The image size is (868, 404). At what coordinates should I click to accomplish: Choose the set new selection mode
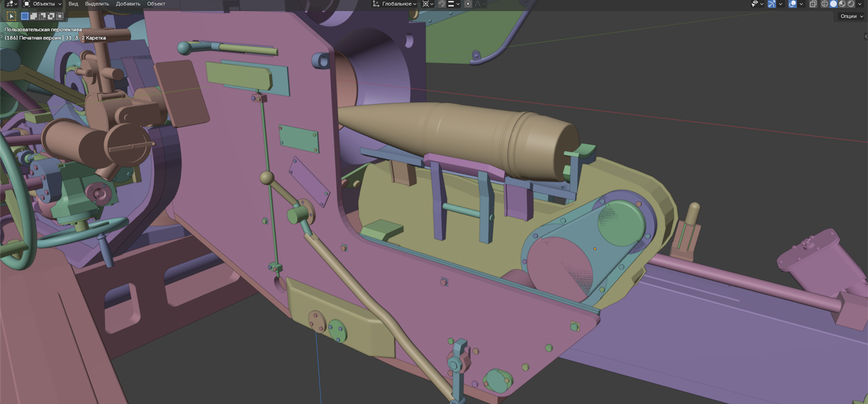(x=25, y=16)
